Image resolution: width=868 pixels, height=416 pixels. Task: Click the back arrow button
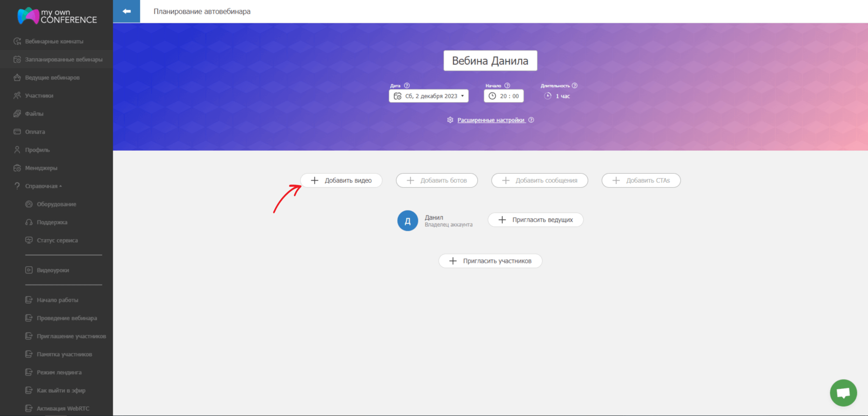[x=126, y=11]
